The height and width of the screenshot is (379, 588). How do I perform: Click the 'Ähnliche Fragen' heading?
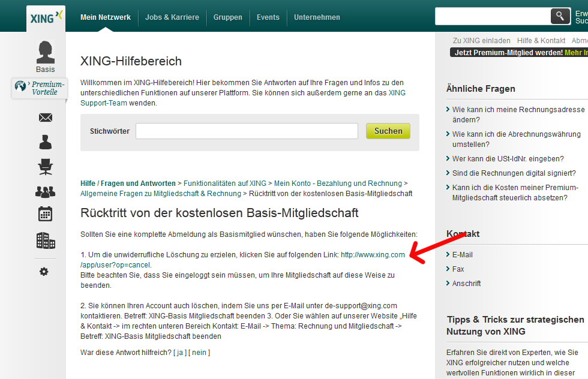point(481,89)
